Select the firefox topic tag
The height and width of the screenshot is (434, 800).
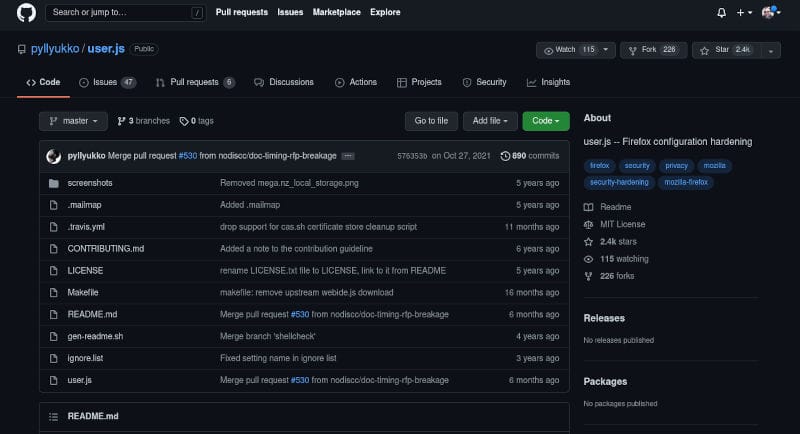pos(599,166)
